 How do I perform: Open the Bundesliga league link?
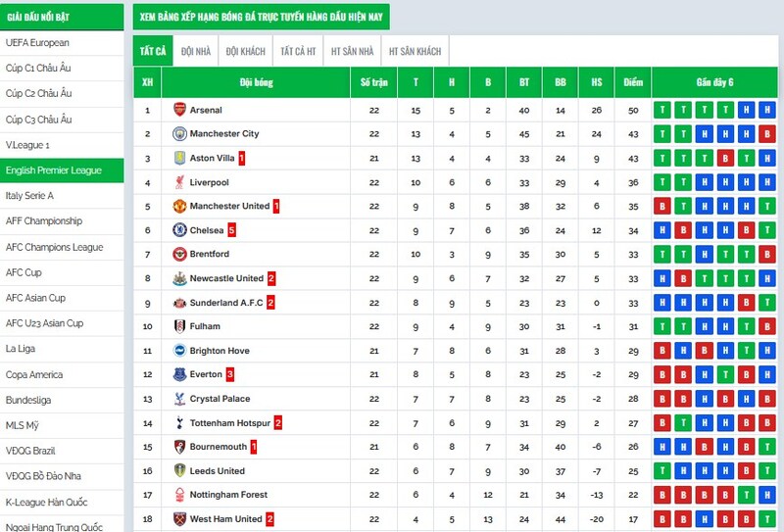pos(26,400)
